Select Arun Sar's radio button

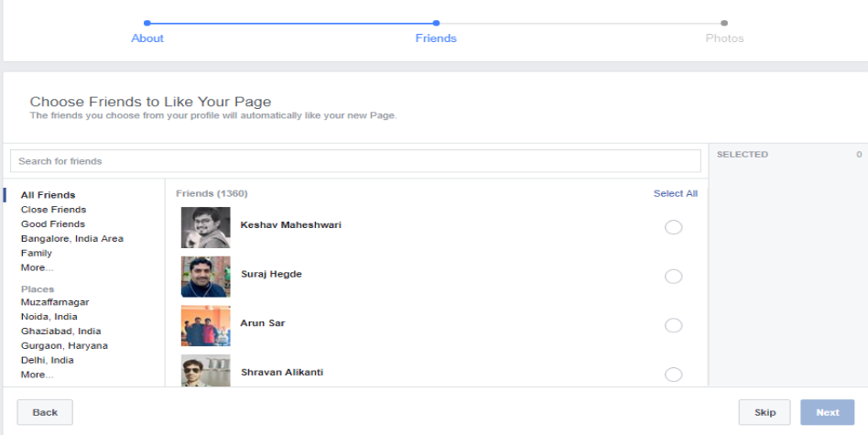(x=673, y=325)
